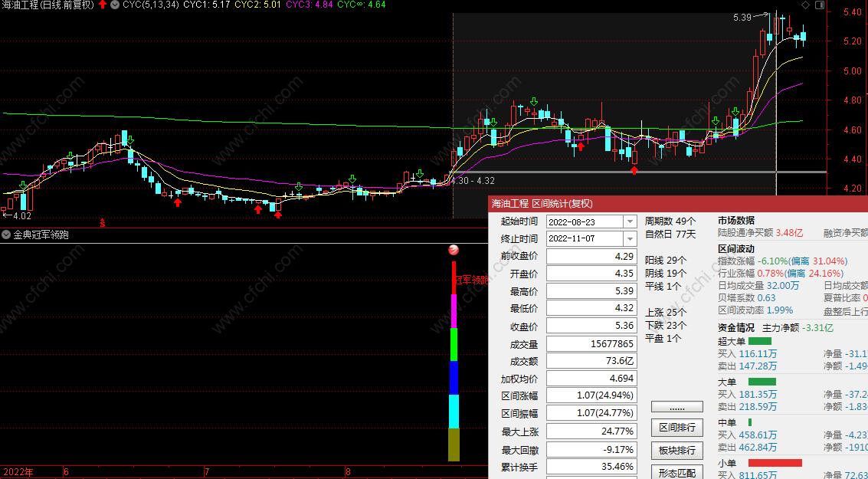
Task: Click the red up arrow beside 海油工程 title
Action: (x=103, y=5)
